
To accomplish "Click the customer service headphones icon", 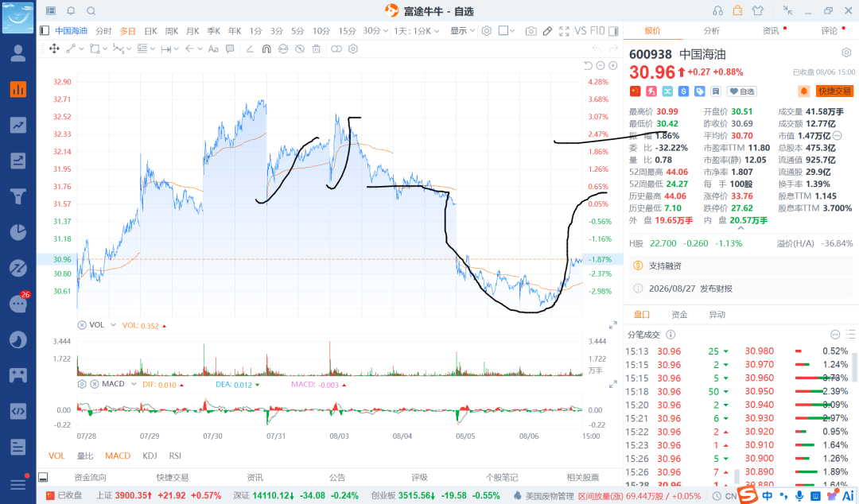I will click(x=717, y=10).
